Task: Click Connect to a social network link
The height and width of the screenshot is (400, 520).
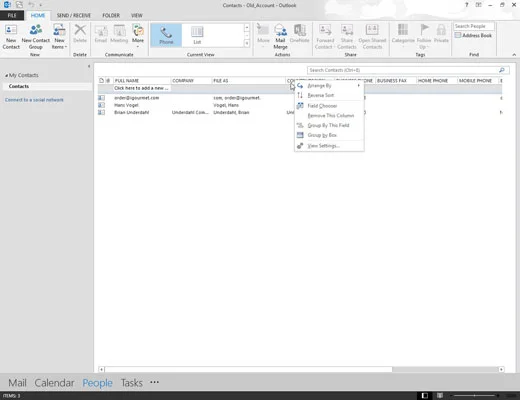Action: (x=34, y=100)
